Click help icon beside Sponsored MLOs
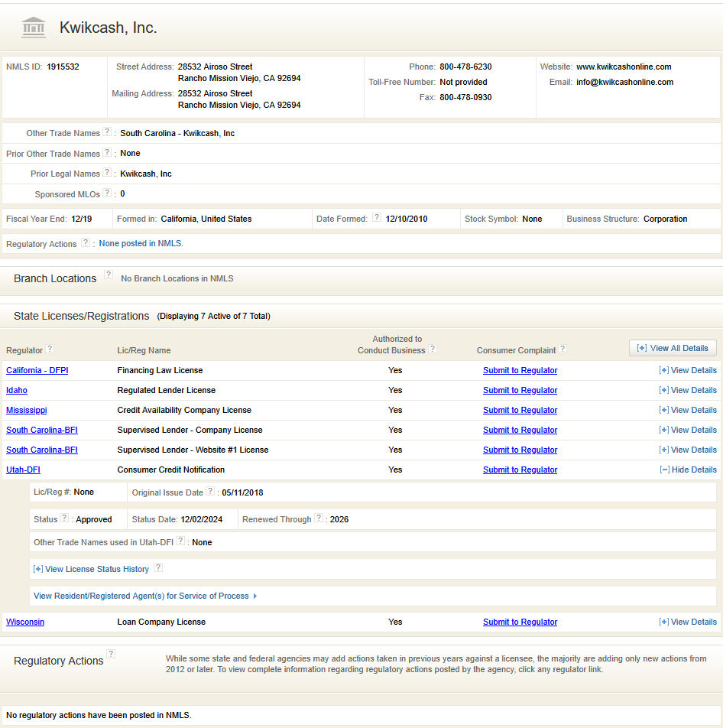The height and width of the screenshot is (728, 723). click(x=107, y=193)
